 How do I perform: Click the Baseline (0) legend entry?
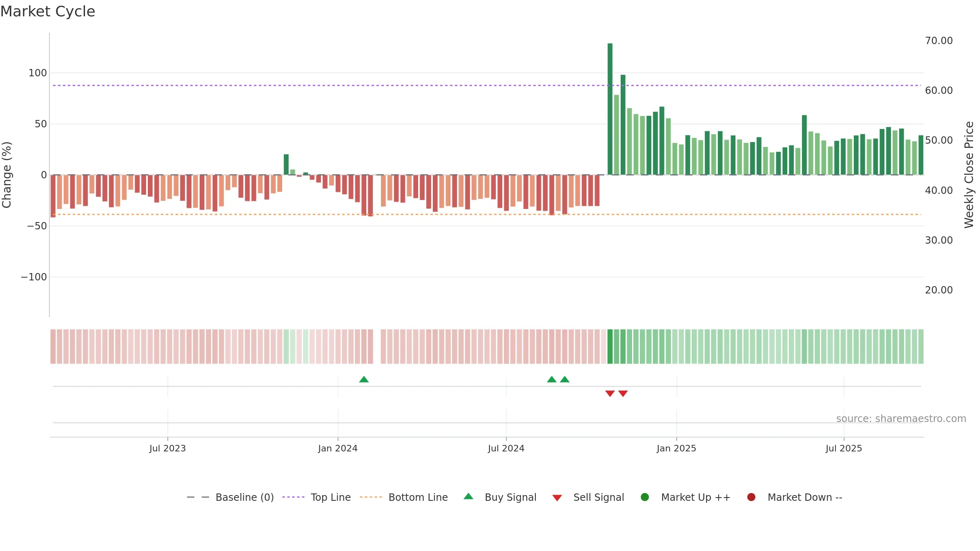[230, 497]
